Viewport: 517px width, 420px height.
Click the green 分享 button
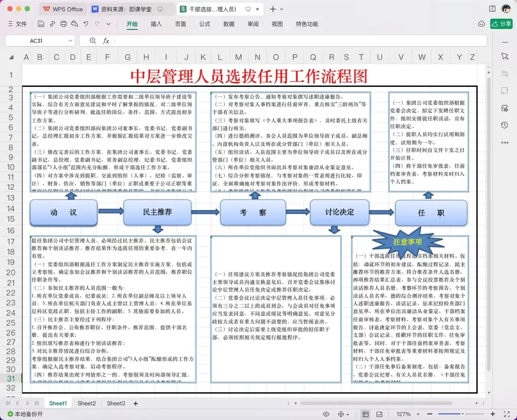[x=501, y=24]
